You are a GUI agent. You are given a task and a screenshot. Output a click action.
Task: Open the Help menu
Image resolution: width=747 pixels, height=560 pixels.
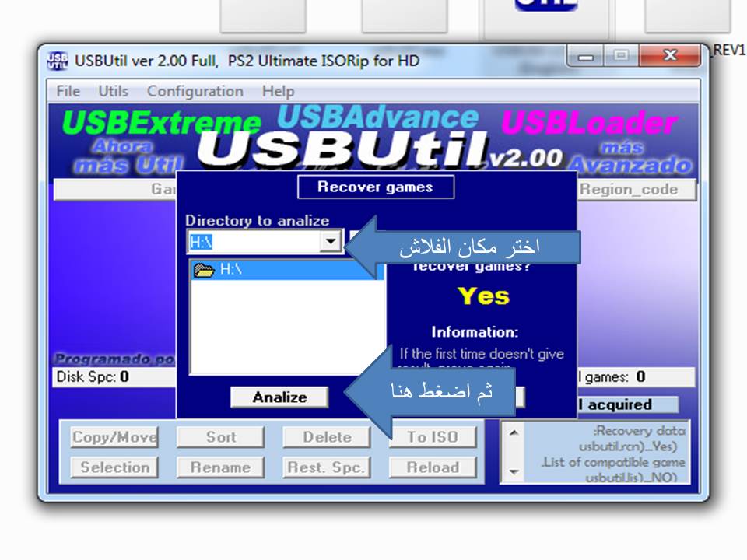pyautogui.click(x=279, y=91)
